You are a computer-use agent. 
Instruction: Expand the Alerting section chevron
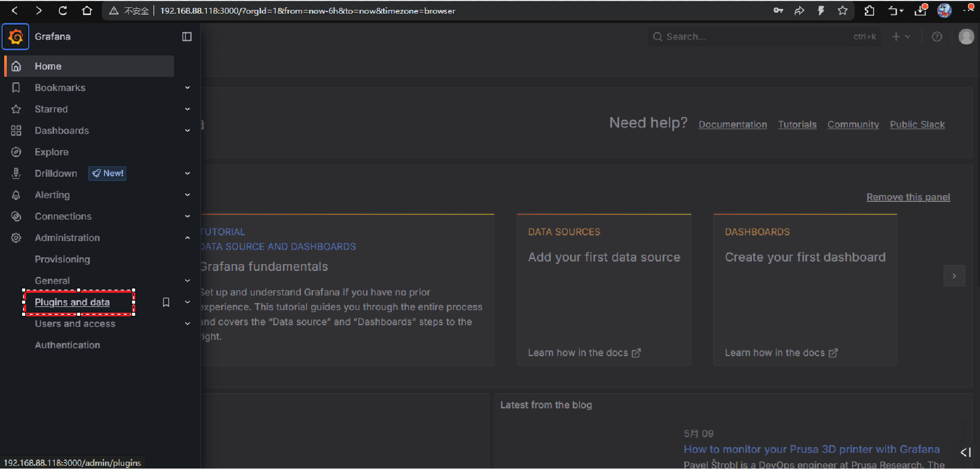coord(188,195)
